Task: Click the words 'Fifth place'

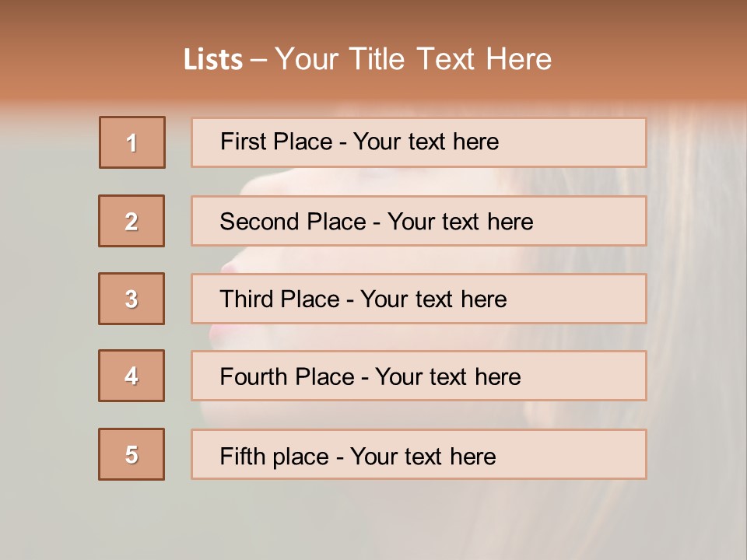Action: (275, 457)
